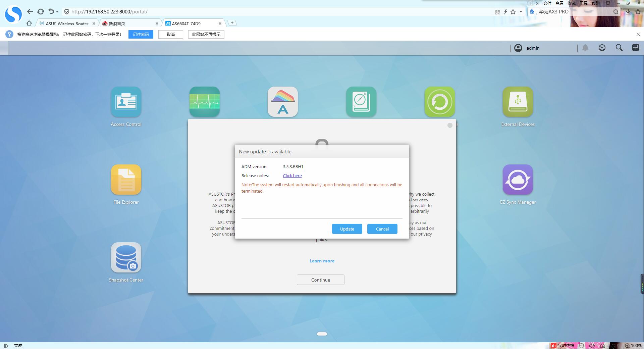Open the ADM tools panel icon
This screenshot has width=644, height=349.
click(x=636, y=48)
